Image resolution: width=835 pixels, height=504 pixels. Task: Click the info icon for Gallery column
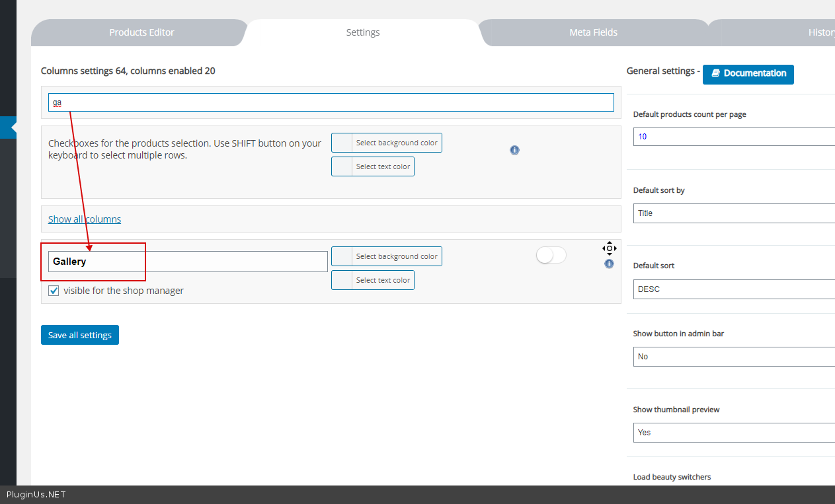click(609, 264)
